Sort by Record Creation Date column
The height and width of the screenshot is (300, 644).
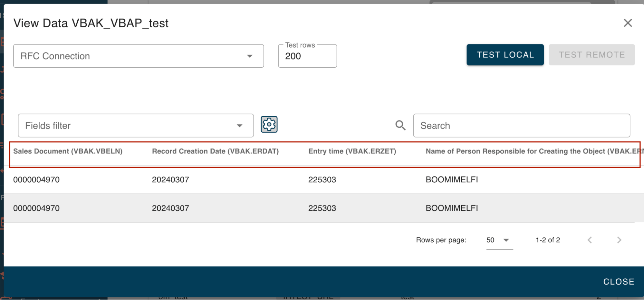[x=216, y=151]
